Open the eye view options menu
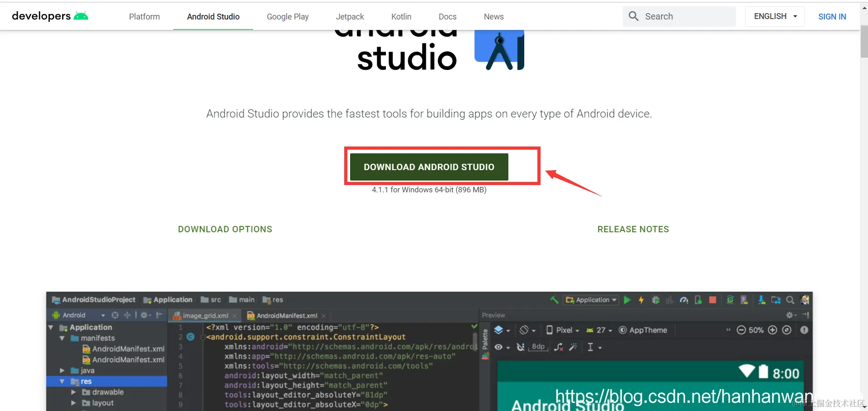Viewport: 868px width, 411px height. (502, 347)
